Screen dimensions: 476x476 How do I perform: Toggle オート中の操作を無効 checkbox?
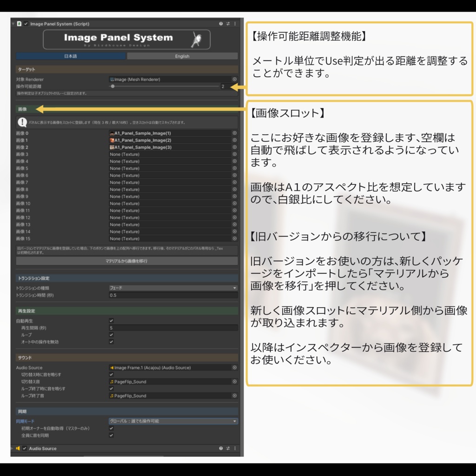pyautogui.click(x=112, y=342)
